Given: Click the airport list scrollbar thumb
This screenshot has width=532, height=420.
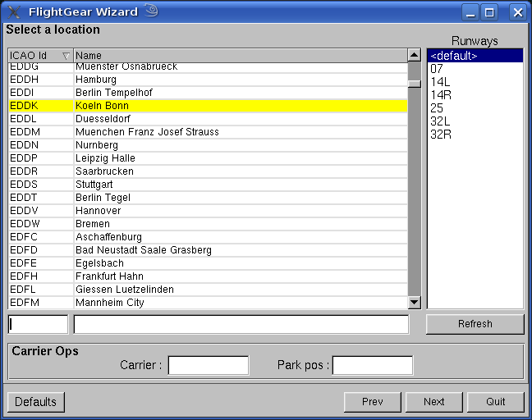Looking at the screenshot, I should (x=415, y=84).
